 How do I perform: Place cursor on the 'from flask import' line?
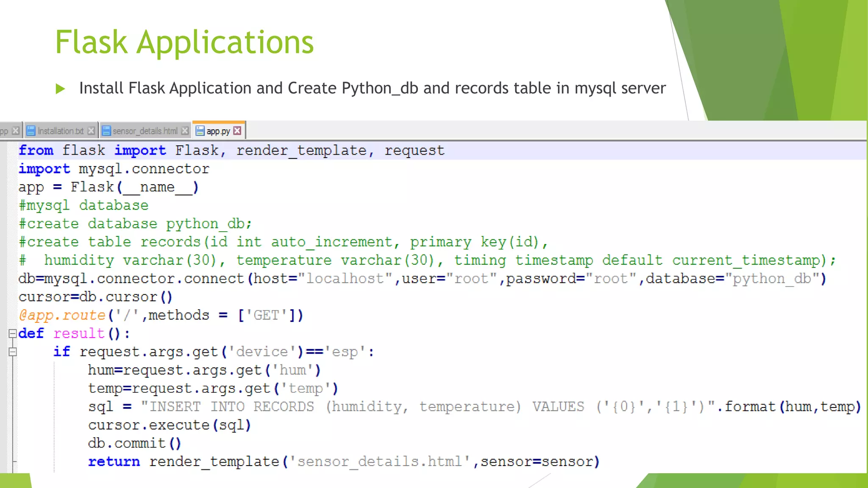[231, 150]
